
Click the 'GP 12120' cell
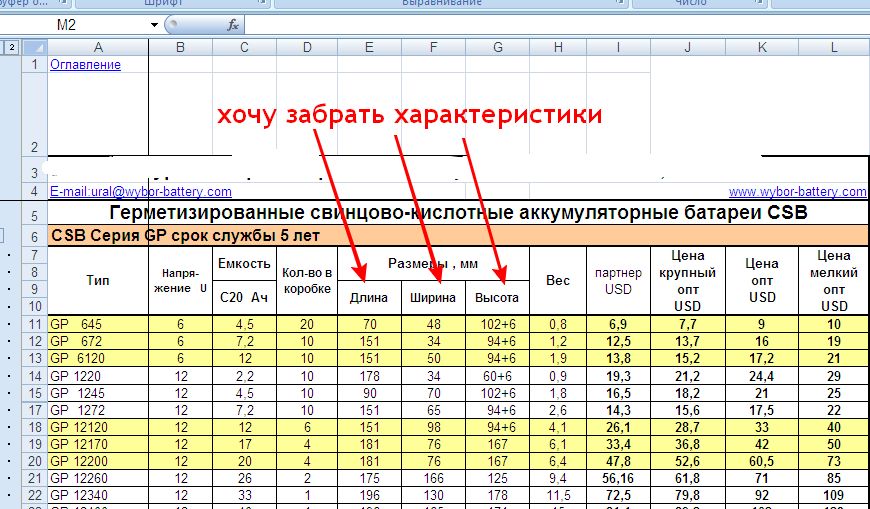click(x=98, y=427)
